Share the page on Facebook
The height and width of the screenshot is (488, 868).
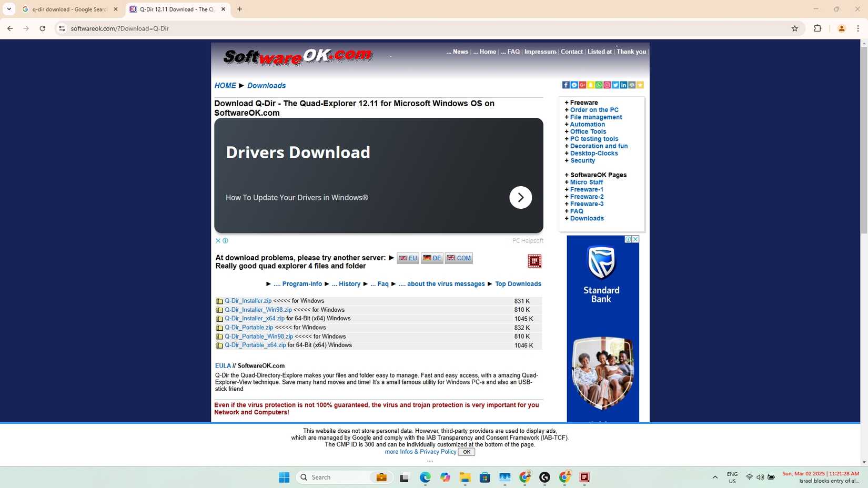[566, 85]
